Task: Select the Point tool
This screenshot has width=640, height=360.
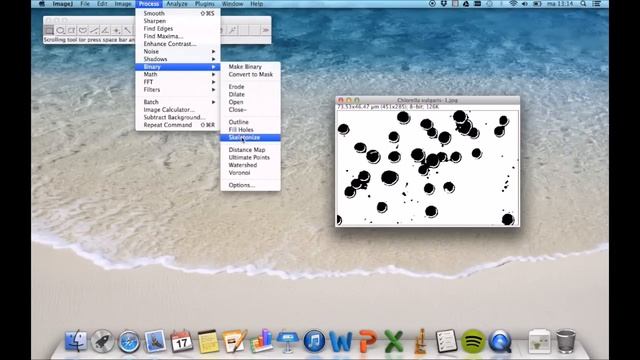Action: pos(116,30)
